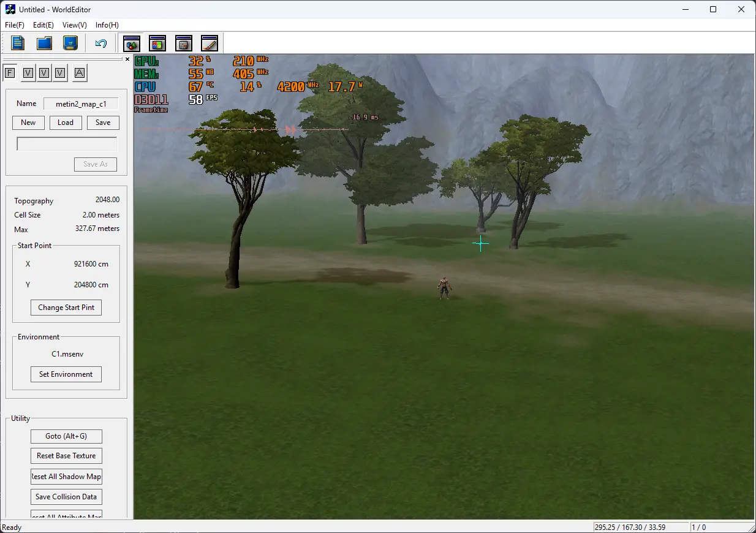Click the Save disk toolbar icon

click(71, 43)
